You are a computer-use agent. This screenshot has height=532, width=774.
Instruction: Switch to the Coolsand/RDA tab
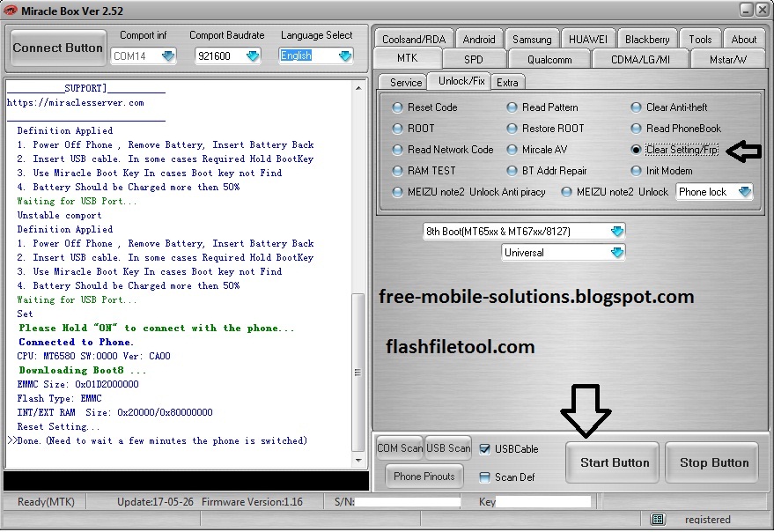(414, 39)
